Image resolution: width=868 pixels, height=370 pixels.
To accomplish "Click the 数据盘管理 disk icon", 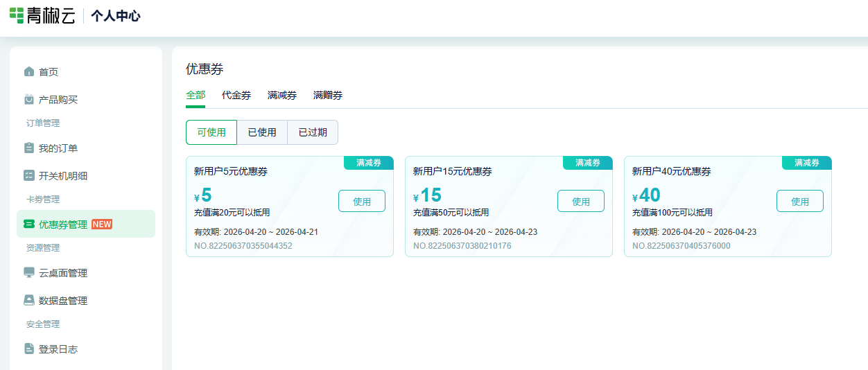I will [29, 301].
